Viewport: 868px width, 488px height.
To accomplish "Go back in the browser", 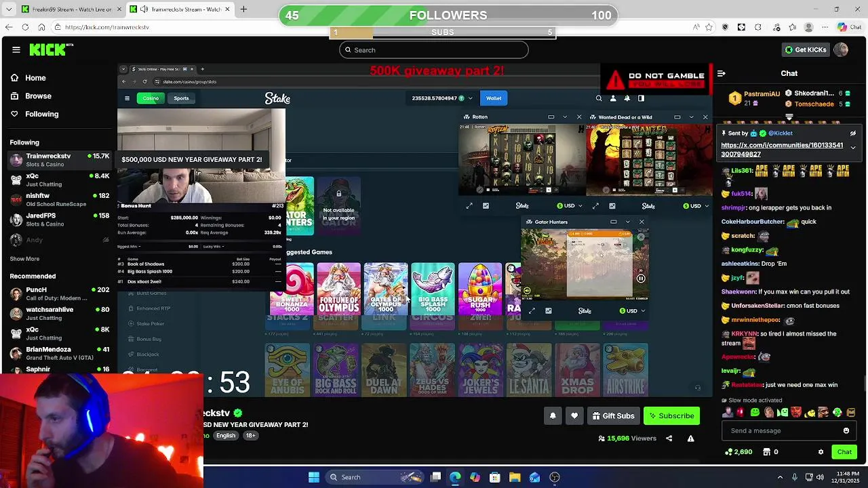I will [x=9, y=27].
